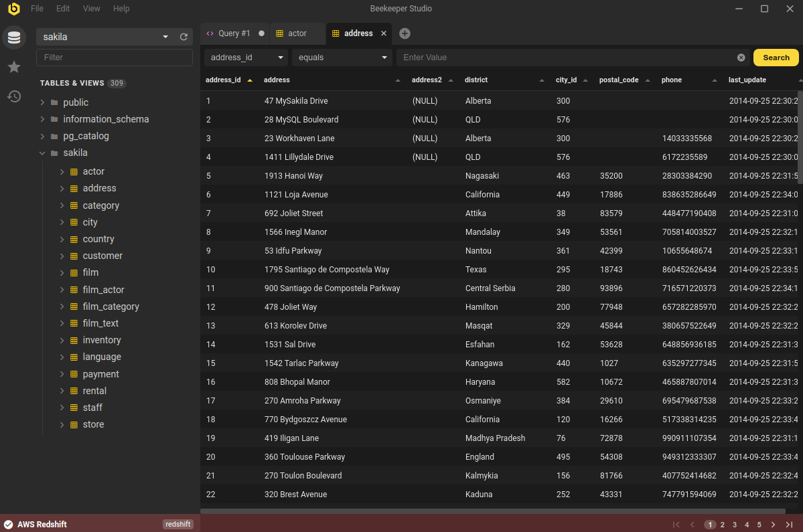
Task: Click the Search button
Action: click(776, 58)
